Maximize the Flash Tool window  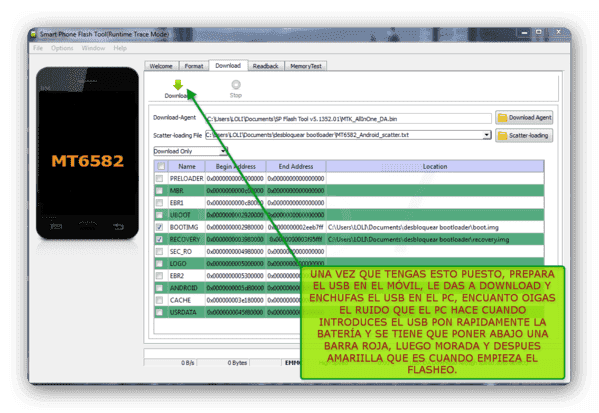[x=539, y=32]
